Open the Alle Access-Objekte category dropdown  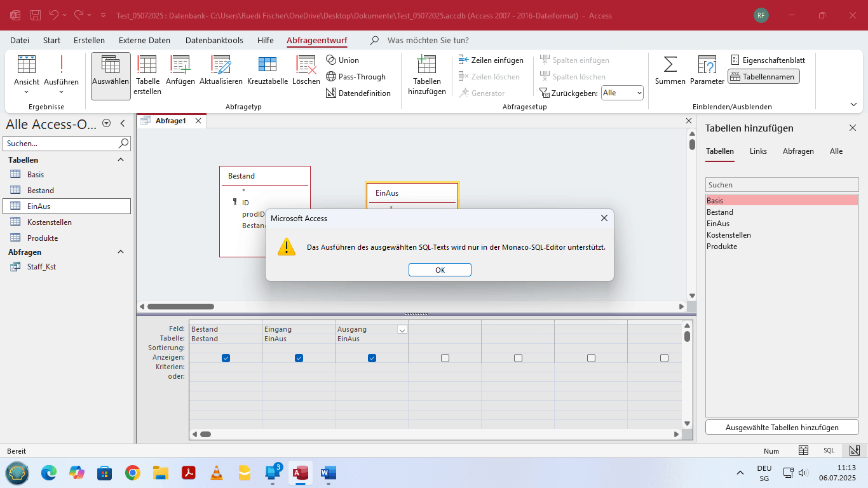click(106, 124)
